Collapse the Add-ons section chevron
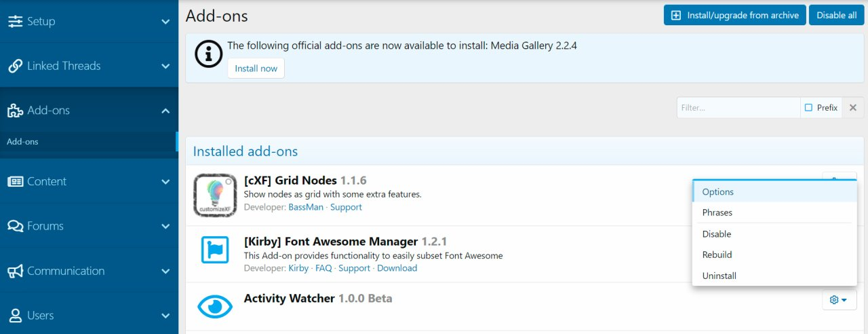This screenshot has height=334, width=868. (x=165, y=111)
